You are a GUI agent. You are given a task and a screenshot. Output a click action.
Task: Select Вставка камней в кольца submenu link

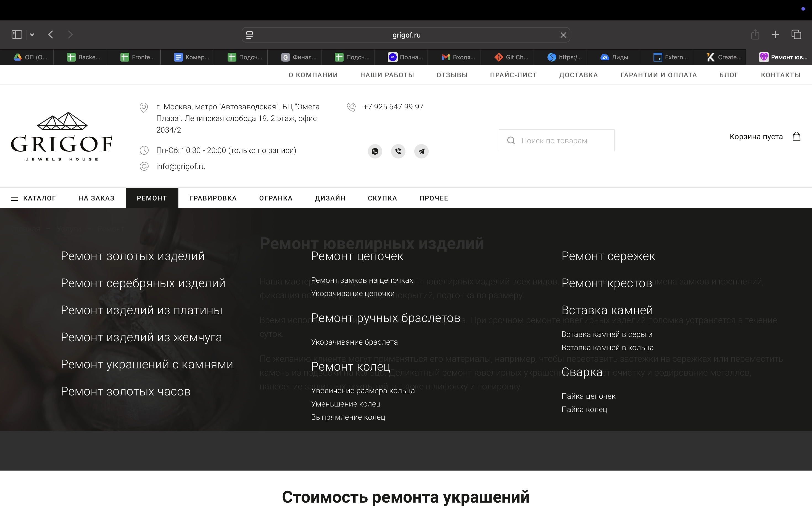(x=607, y=348)
